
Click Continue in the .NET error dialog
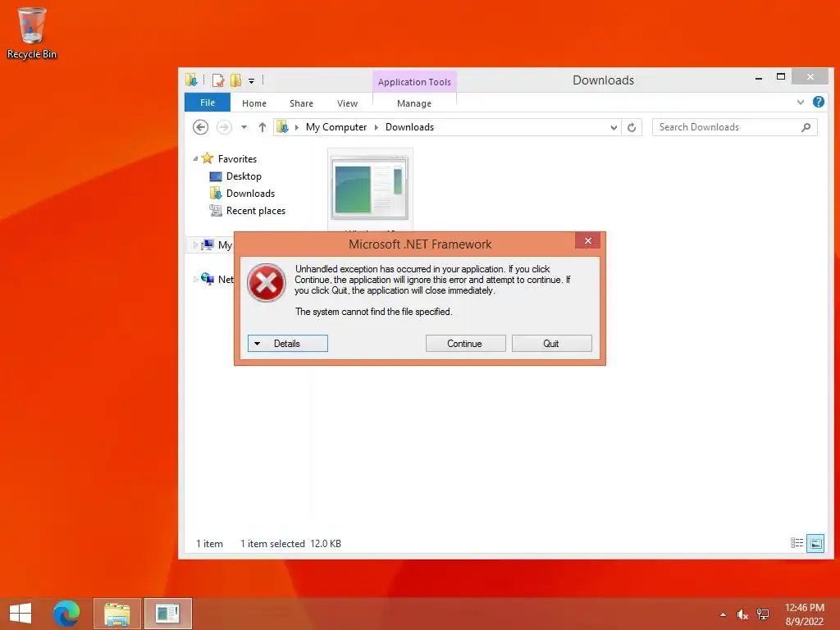coord(466,344)
